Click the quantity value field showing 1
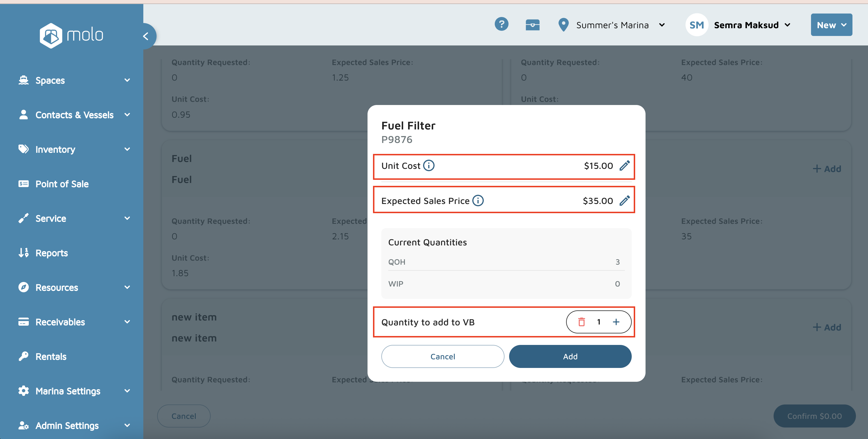The width and height of the screenshot is (868, 439). click(598, 322)
